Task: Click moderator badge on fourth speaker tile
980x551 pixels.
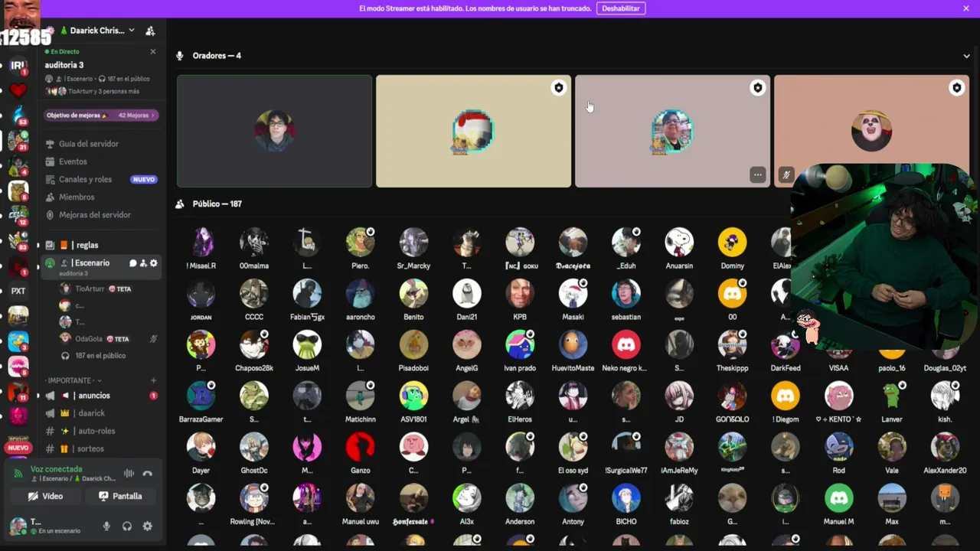Action: click(x=956, y=88)
